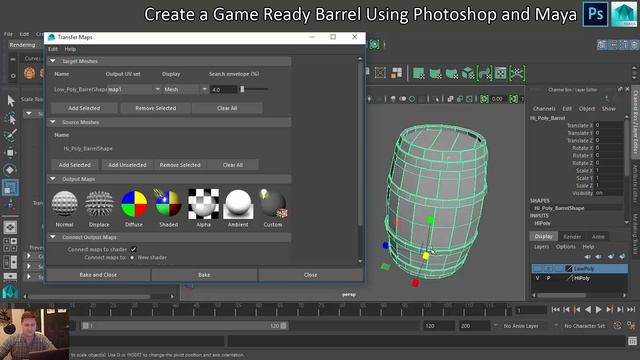Open the No Anim Layer dropdown

pos(521,326)
